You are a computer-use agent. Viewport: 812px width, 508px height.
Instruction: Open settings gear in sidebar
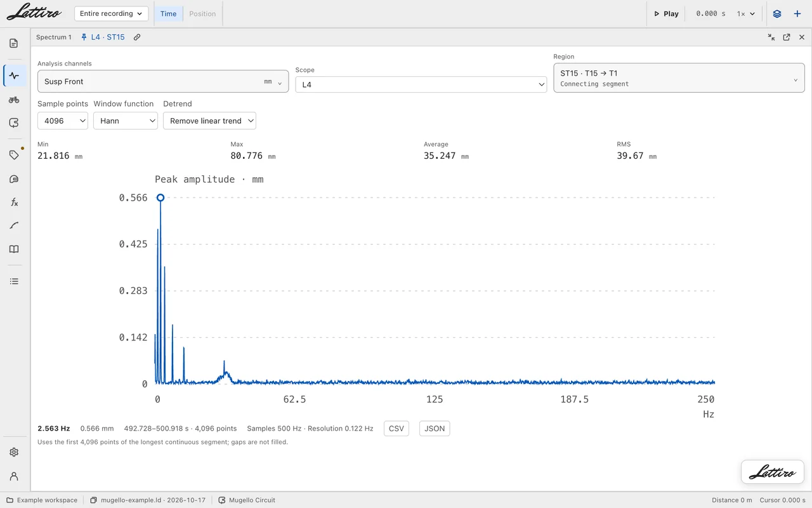point(14,452)
